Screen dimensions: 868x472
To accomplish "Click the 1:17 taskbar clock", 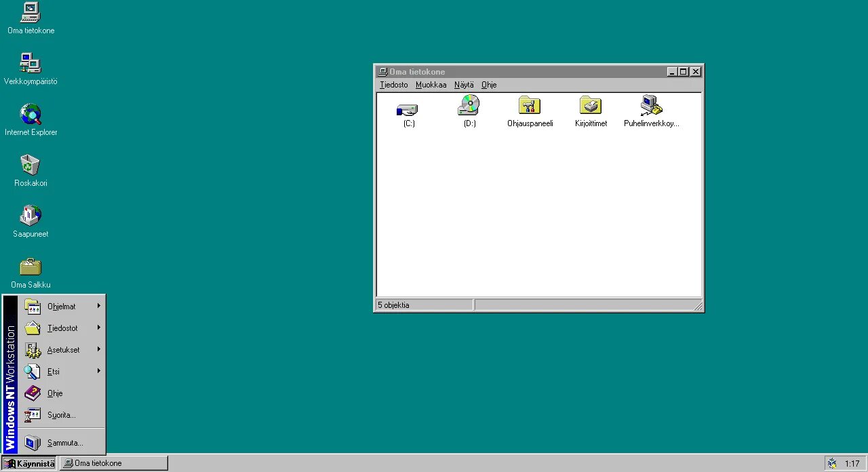I will [852, 464].
